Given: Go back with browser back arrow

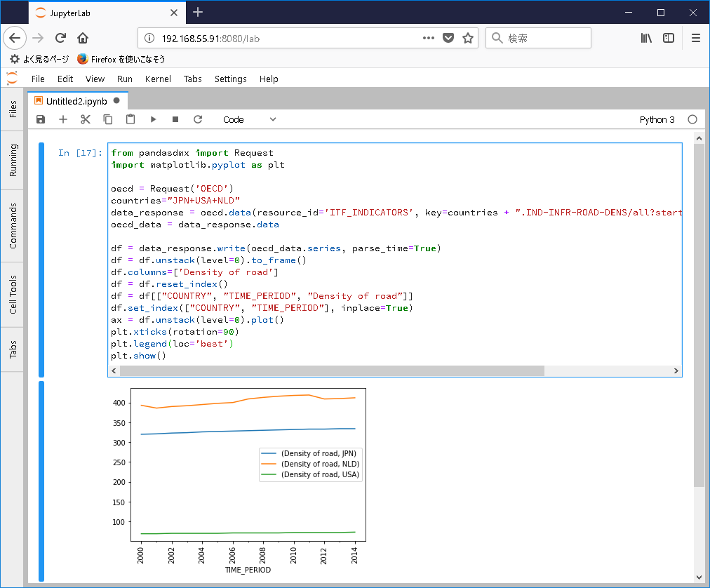Looking at the screenshot, I should 15,38.
